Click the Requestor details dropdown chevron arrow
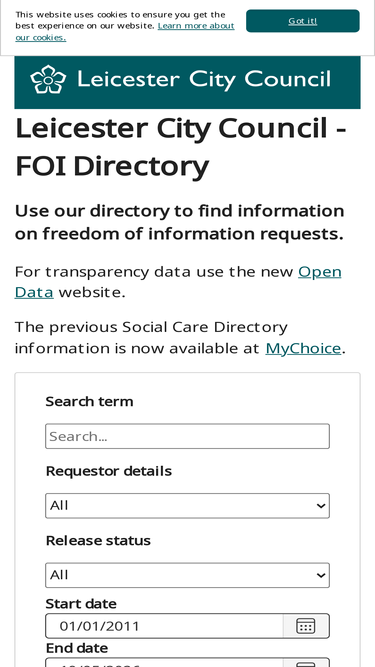Image resolution: width=375 pixels, height=667 pixels. coord(321,506)
